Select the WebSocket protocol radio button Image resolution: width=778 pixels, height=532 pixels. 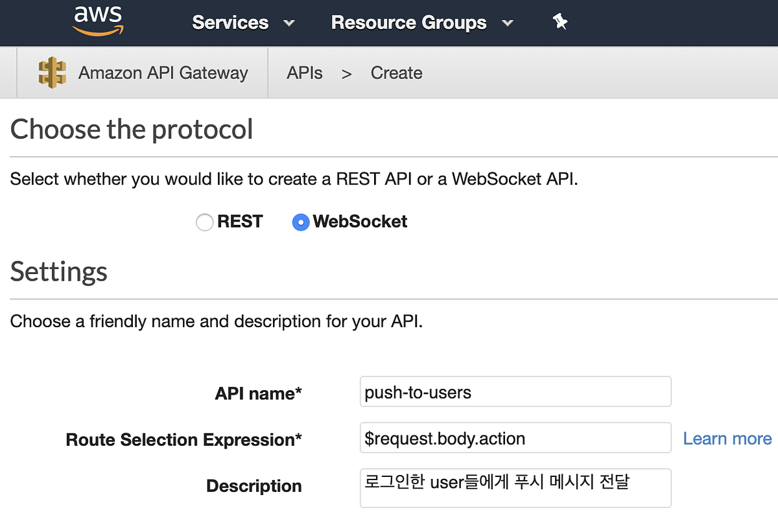(300, 222)
